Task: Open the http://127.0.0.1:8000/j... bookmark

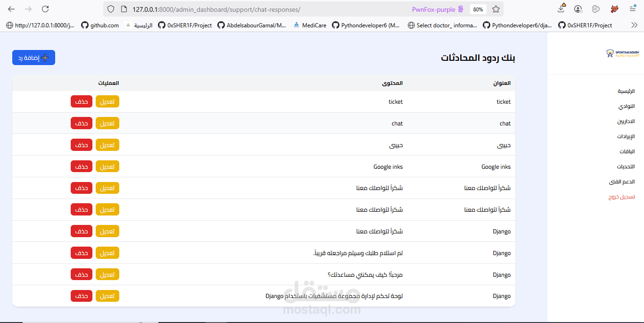Action: pos(40,25)
